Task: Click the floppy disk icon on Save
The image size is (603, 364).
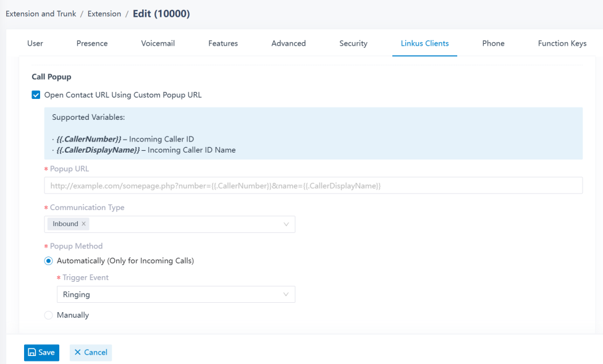Action: point(32,352)
